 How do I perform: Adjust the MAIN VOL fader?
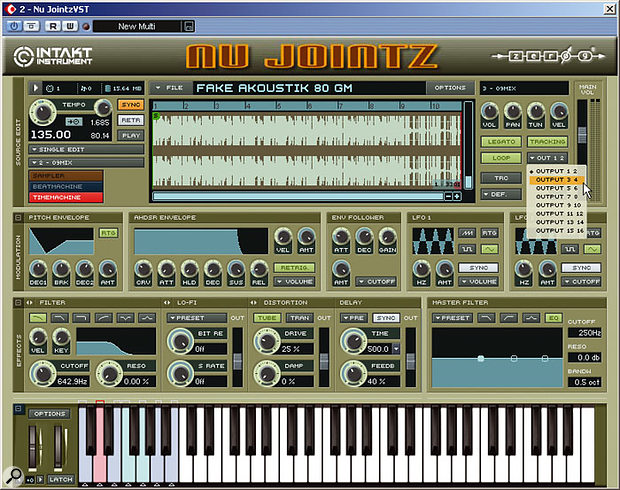(x=582, y=135)
